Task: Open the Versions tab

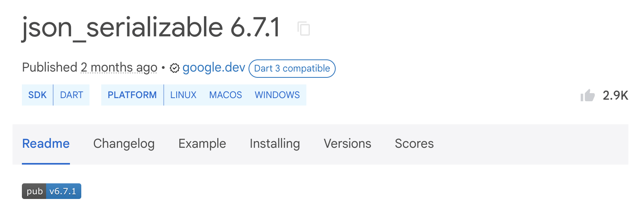Action: (x=347, y=143)
